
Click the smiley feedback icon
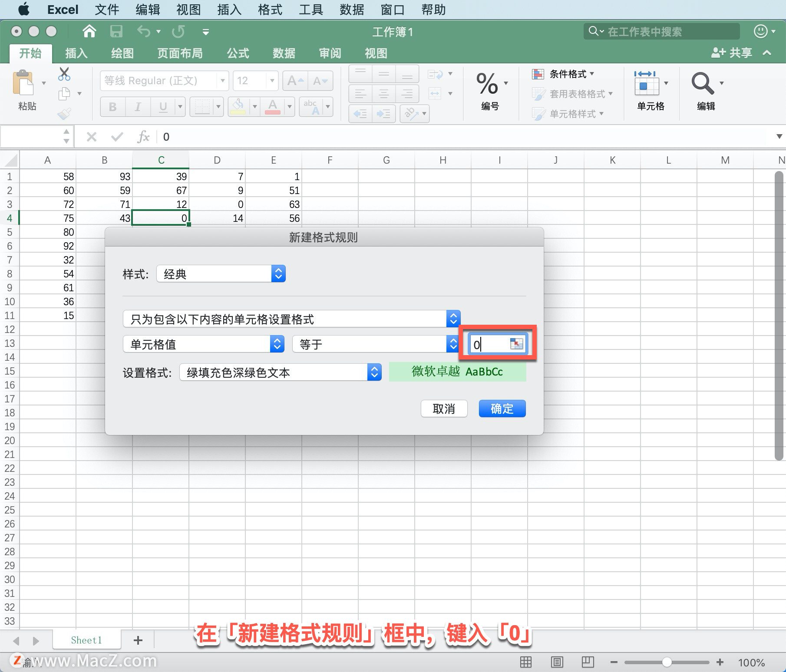tap(761, 31)
